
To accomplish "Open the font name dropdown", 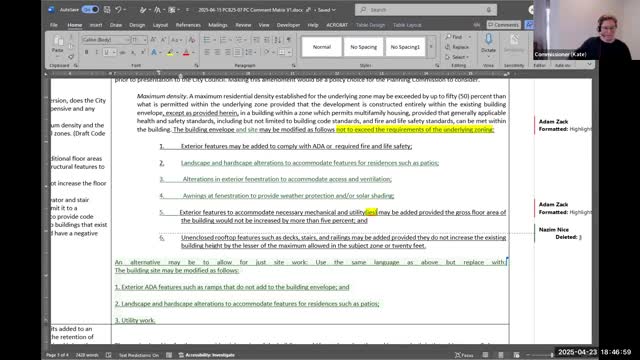I will pos(127,40).
